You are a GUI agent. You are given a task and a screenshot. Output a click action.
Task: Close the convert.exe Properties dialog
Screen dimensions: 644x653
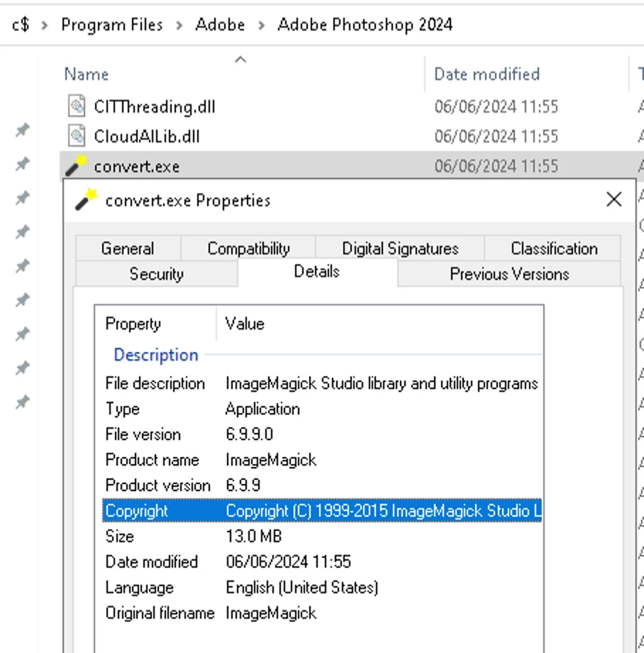614,200
